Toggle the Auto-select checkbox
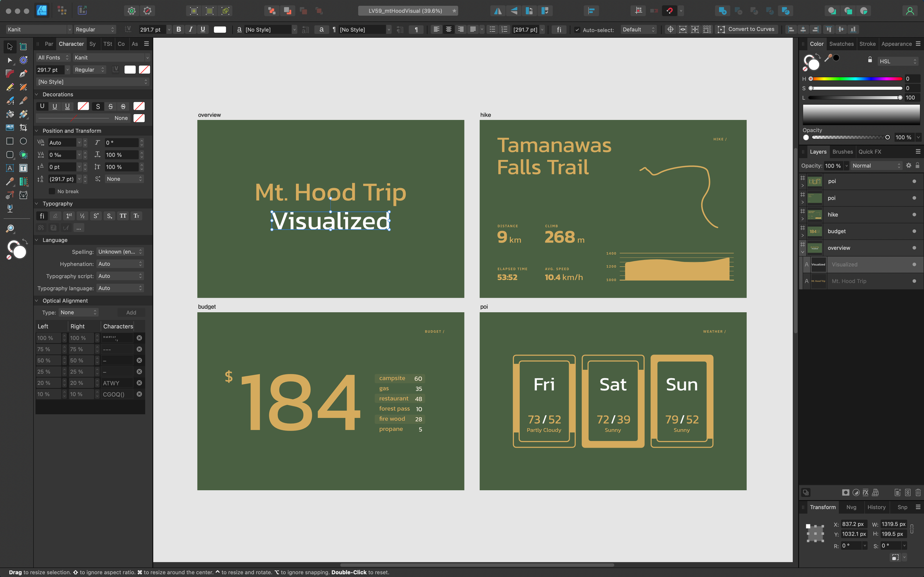Viewport: 924px width, 577px height. pyautogui.click(x=577, y=30)
